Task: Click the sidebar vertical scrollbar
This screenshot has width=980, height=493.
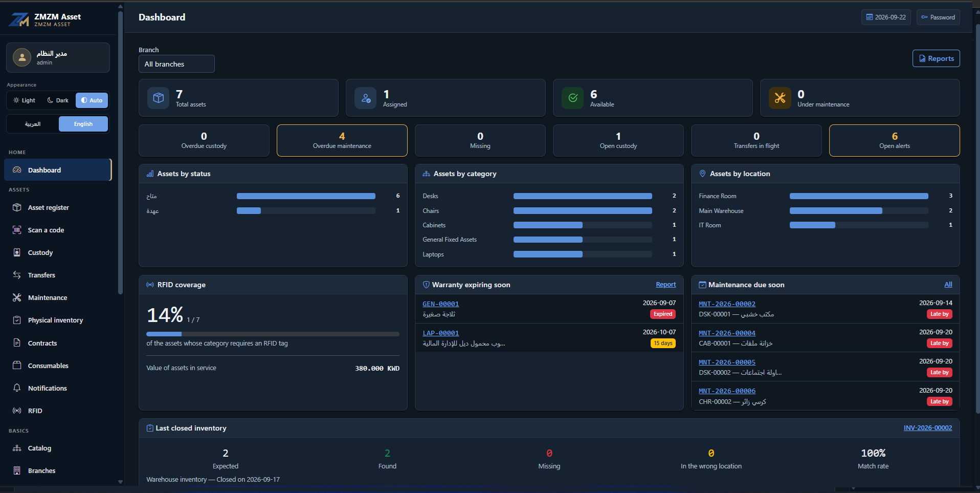Action: [120, 153]
